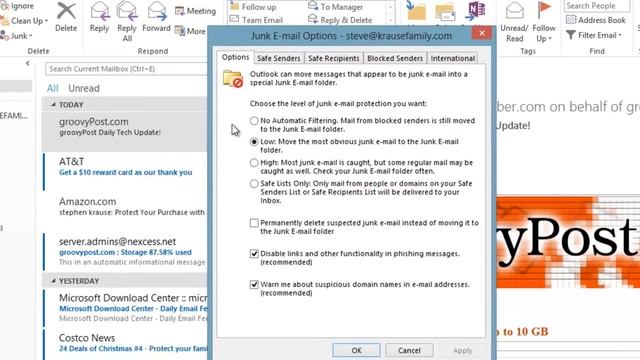Click in the Search People field
This screenshot has height=360, width=640.
pyautogui.click(x=597, y=6)
